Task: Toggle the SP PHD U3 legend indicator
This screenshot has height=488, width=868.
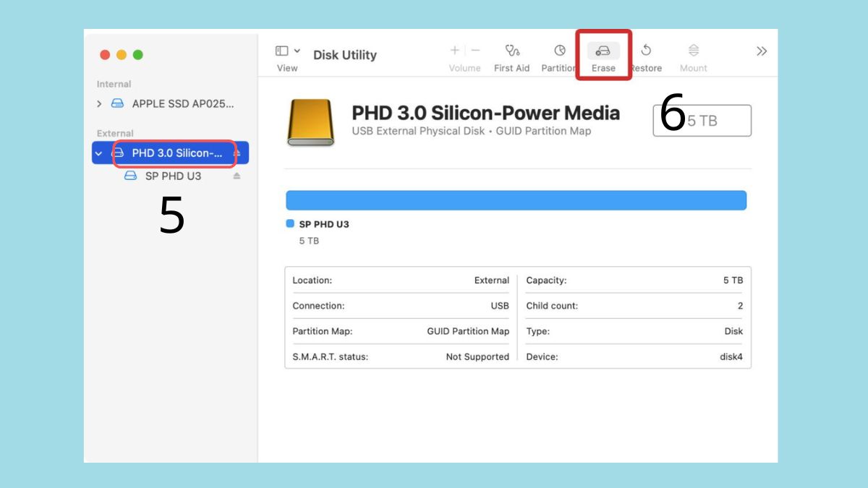Action: [x=291, y=224]
